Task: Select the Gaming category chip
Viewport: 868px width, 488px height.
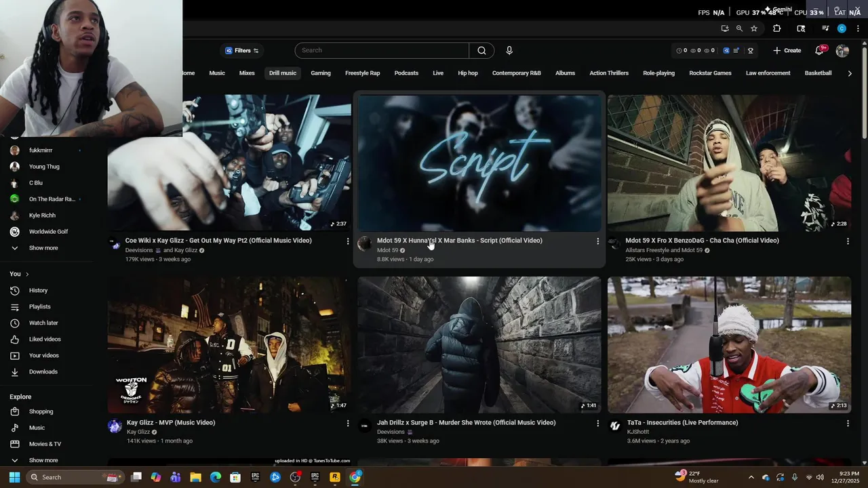Action: (321, 73)
